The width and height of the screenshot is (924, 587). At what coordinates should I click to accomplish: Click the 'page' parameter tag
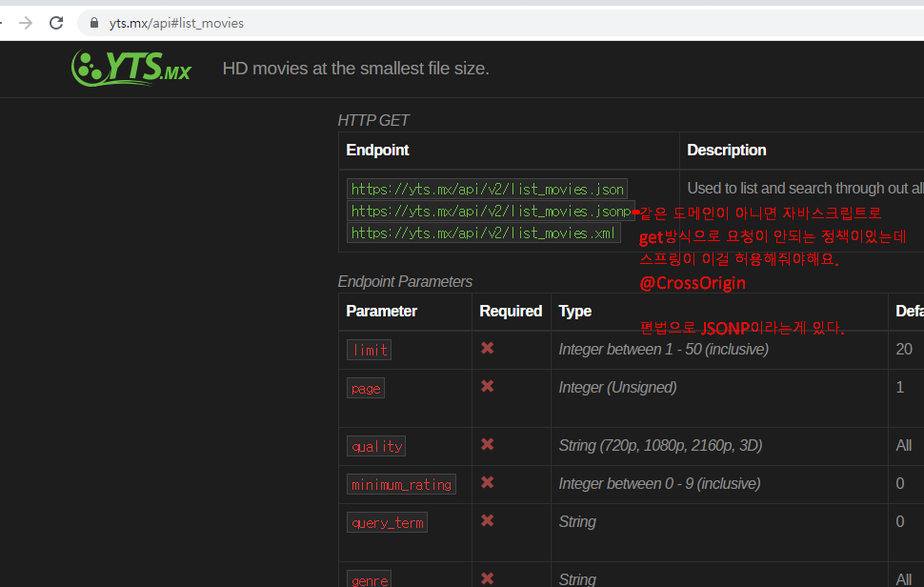point(366,389)
